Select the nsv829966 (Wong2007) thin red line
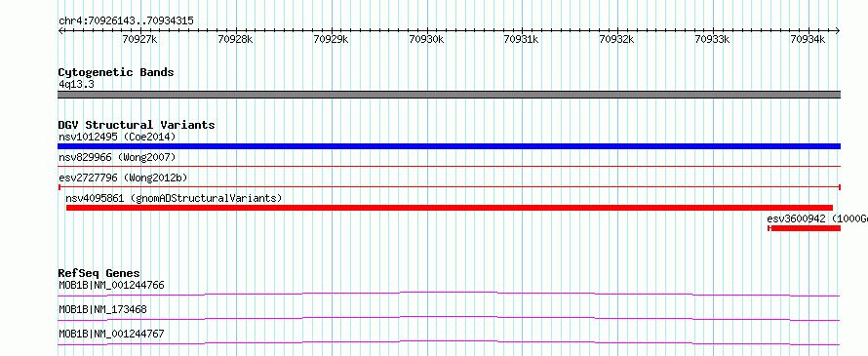The width and height of the screenshot is (868, 356). [x=449, y=166]
